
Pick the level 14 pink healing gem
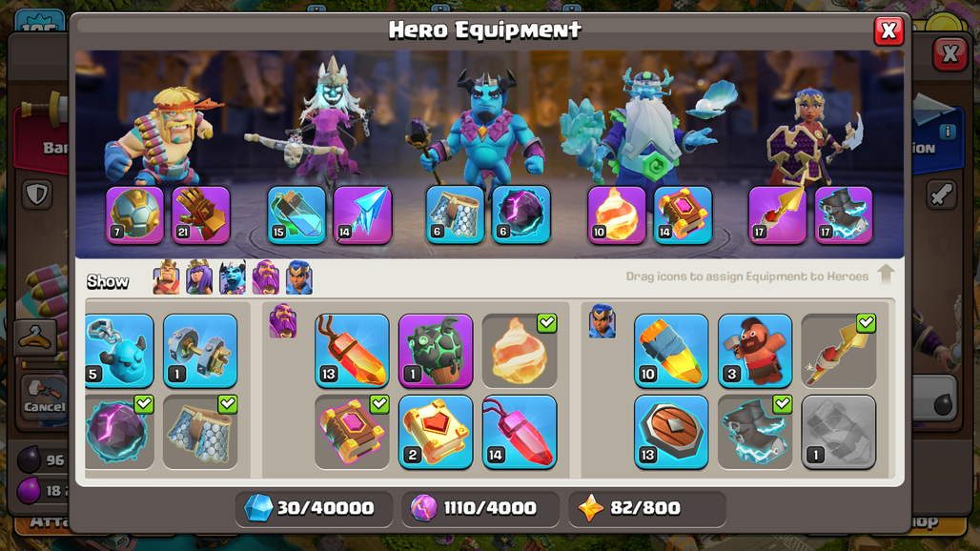(520, 432)
